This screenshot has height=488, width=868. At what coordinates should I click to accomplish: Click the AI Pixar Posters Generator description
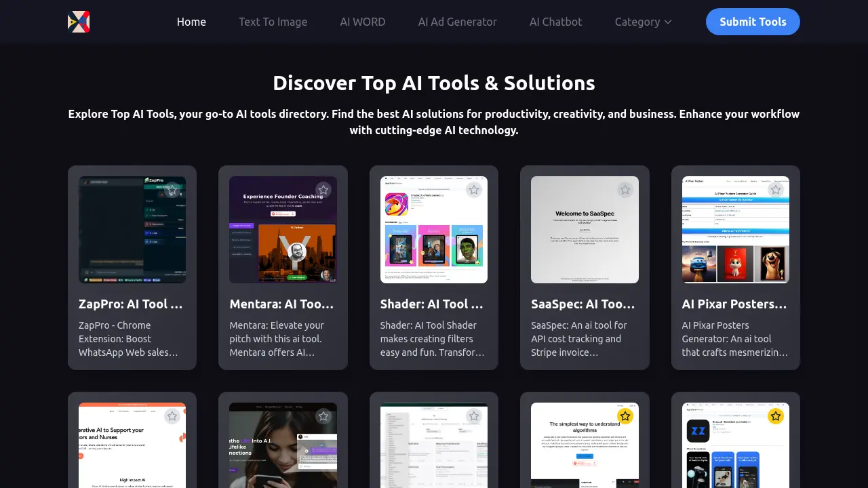pyautogui.click(x=736, y=339)
